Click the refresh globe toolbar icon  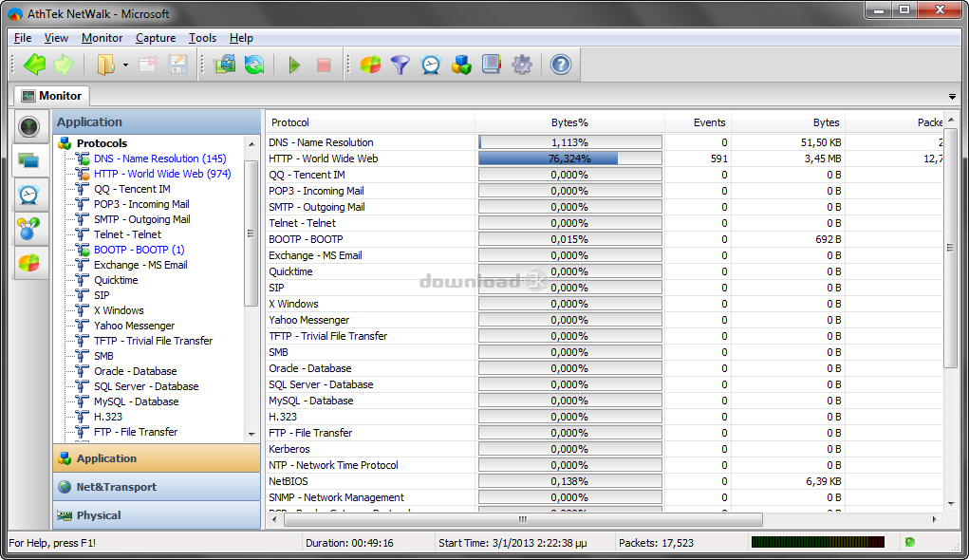(x=254, y=65)
